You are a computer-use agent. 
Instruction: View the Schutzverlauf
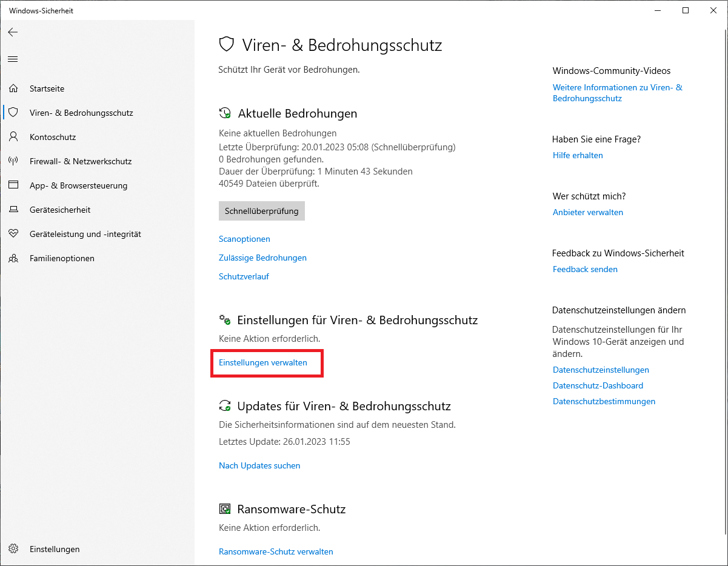pos(244,276)
